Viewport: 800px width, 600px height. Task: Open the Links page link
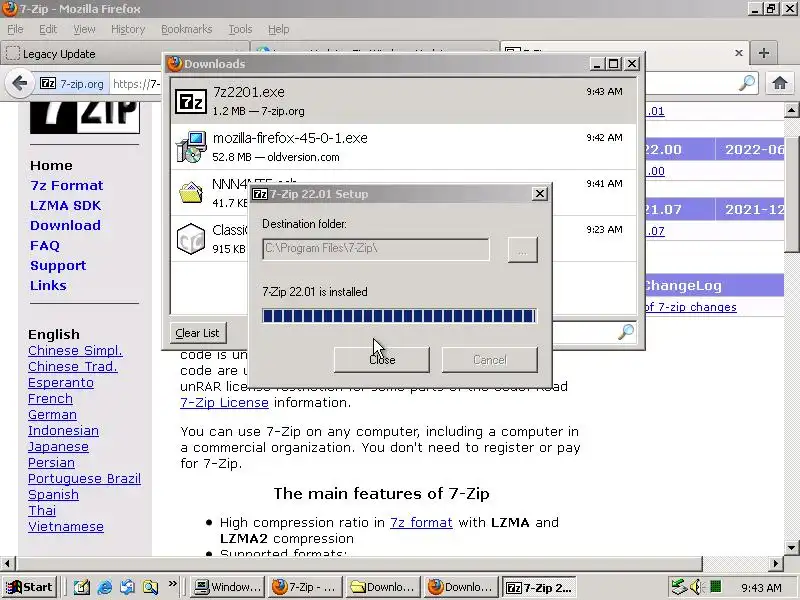[x=48, y=285]
